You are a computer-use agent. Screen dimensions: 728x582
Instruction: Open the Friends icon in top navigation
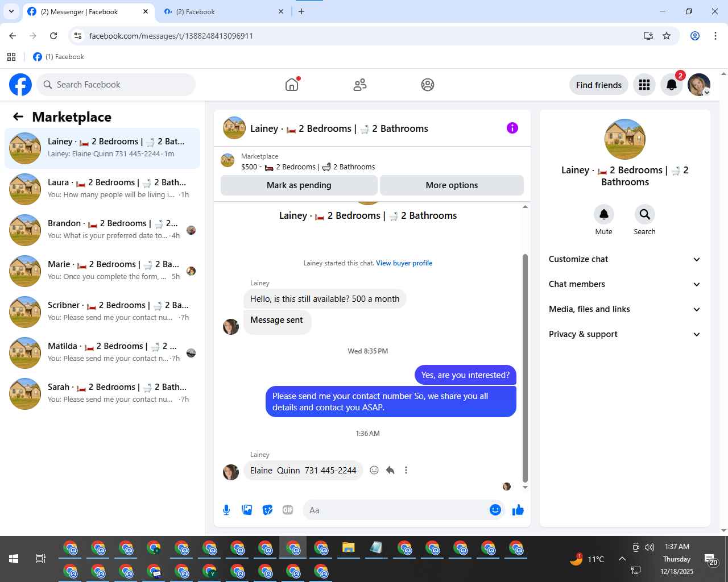click(360, 85)
